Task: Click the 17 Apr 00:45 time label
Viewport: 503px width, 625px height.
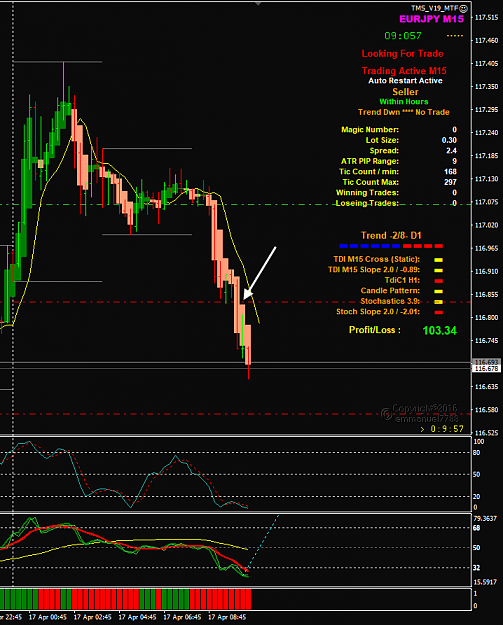Action: pos(48,617)
